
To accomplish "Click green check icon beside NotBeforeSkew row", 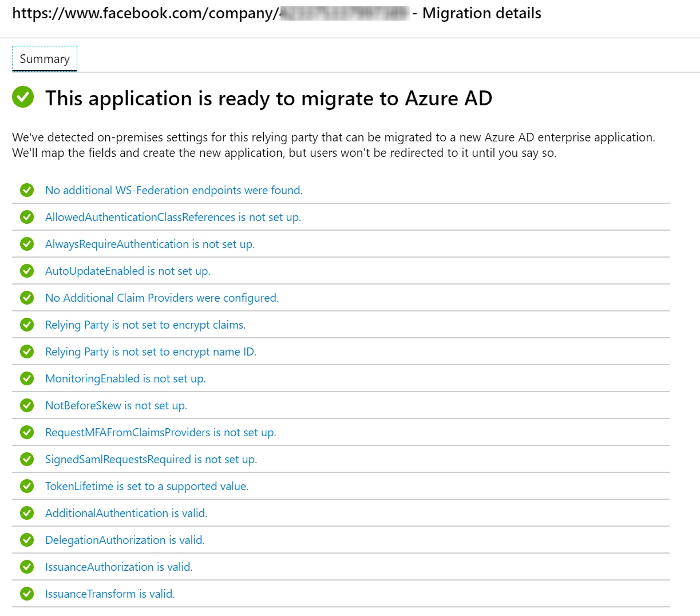I will click(27, 405).
